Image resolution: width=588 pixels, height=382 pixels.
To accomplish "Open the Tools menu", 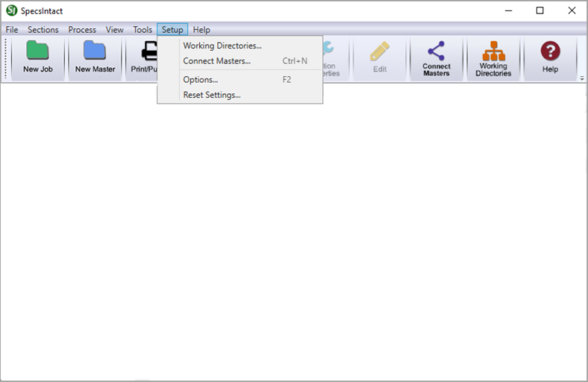I will coord(143,30).
